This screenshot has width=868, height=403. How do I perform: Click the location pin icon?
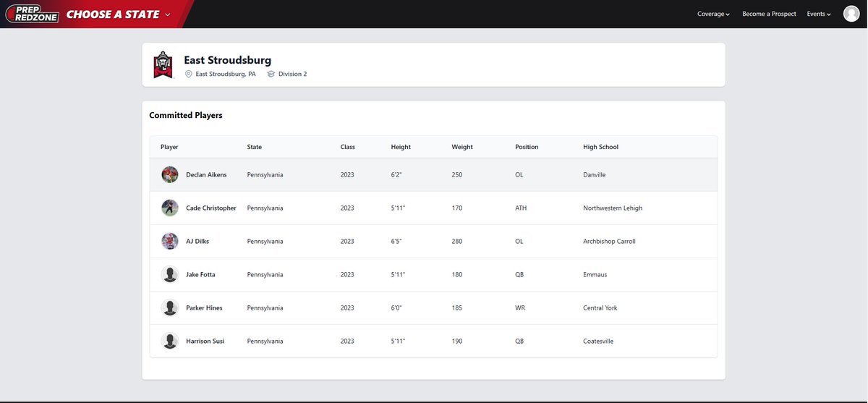click(188, 74)
